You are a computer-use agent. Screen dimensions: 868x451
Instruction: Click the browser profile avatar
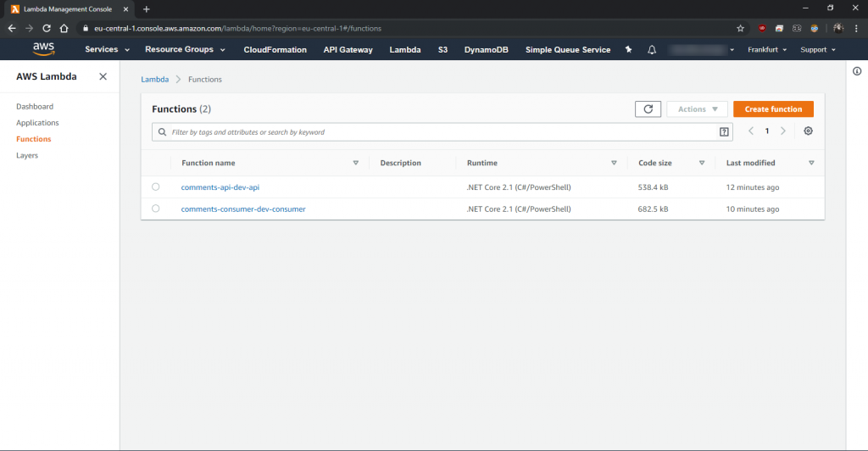[x=838, y=28]
